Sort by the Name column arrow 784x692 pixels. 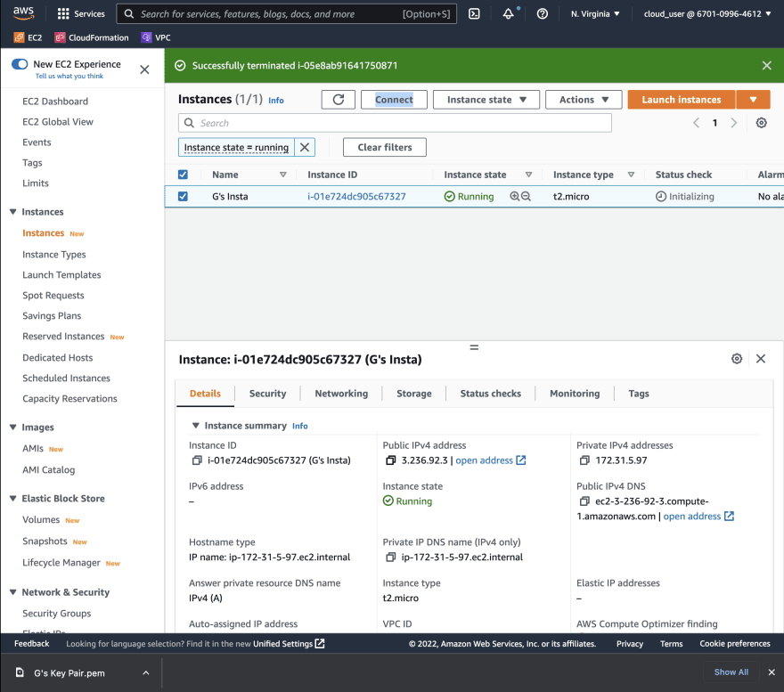click(x=283, y=175)
